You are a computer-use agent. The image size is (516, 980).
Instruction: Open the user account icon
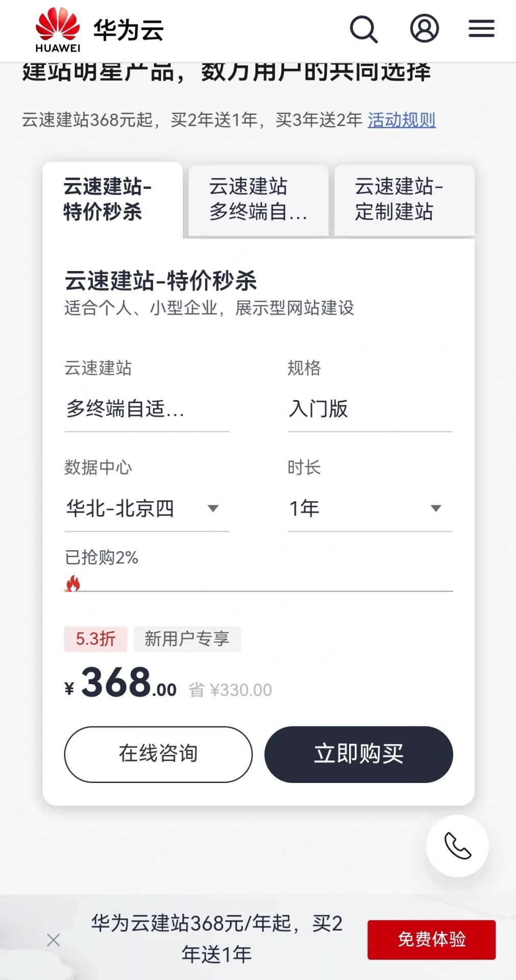[x=424, y=29]
